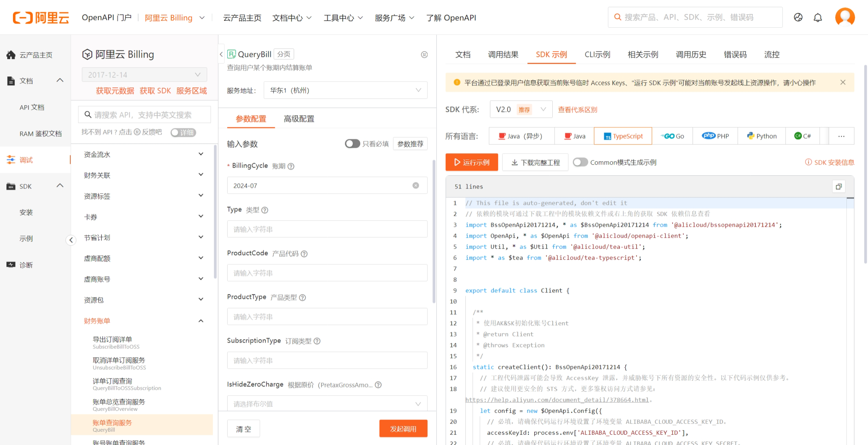This screenshot has height=445, width=868.
Task: Enable Common模式生成示例 switch
Action: 580,162
